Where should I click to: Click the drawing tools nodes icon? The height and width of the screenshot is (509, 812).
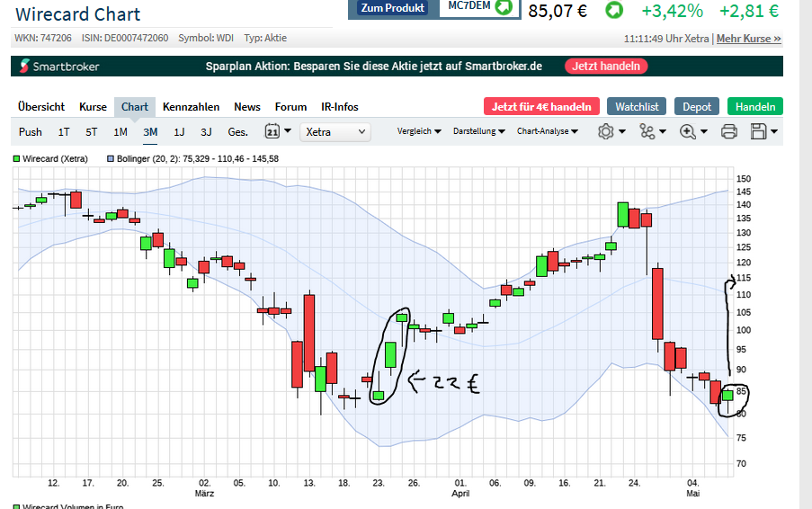pyautogui.click(x=647, y=131)
